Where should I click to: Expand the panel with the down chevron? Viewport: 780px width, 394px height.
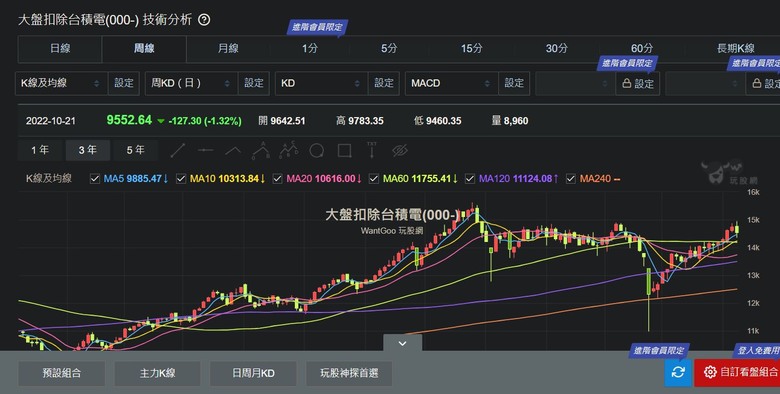click(402, 343)
